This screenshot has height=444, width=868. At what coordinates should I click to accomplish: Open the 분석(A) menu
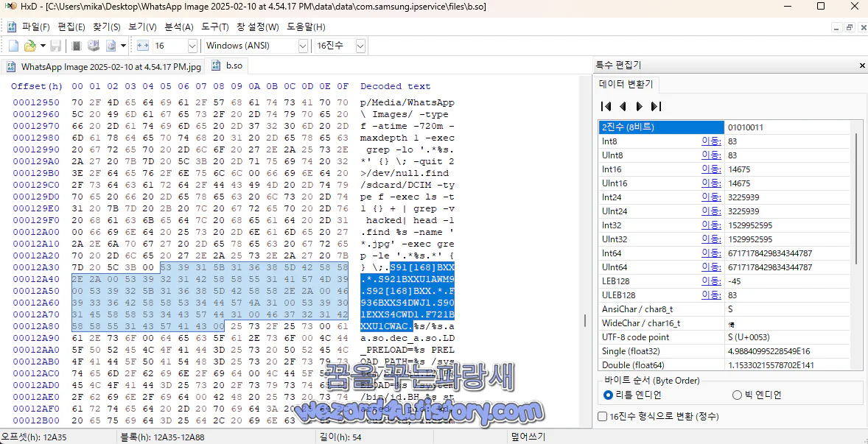click(179, 27)
